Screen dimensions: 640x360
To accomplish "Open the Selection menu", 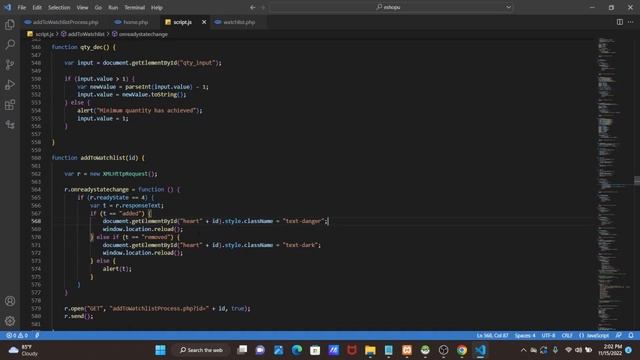I will pyautogui.click(x=59, y=7).
